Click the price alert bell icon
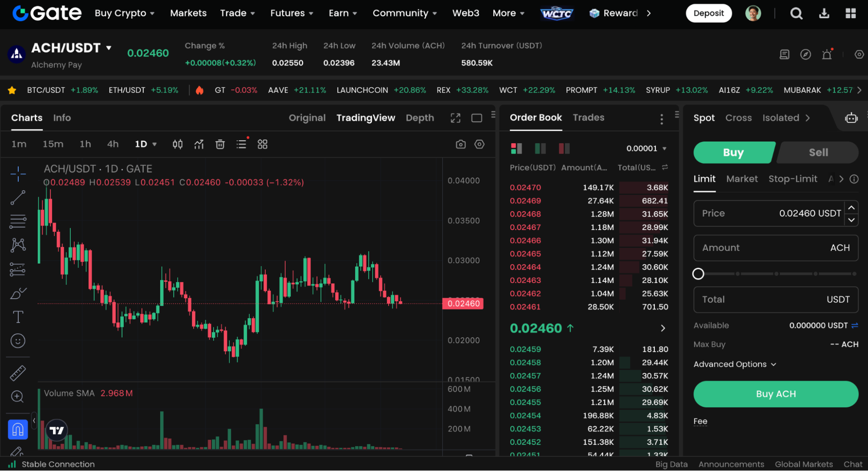868x471 pixels. [x=827, y=54]
